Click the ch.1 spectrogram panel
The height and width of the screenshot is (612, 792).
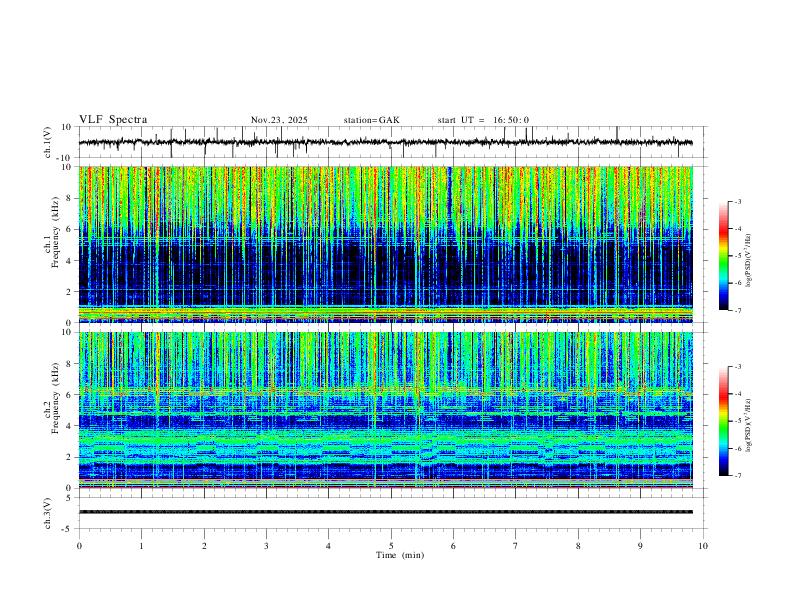coord(385,244)
